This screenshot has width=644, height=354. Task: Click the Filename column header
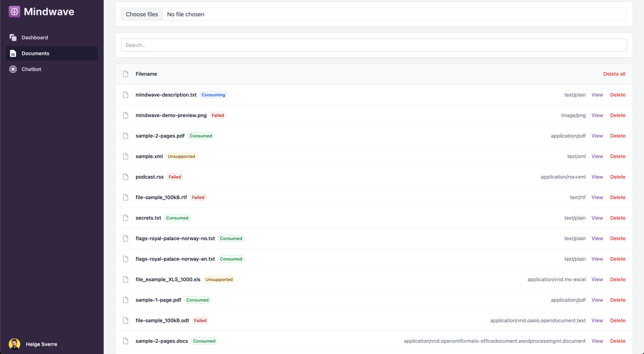pyautogui.click(x=146, y=74)
